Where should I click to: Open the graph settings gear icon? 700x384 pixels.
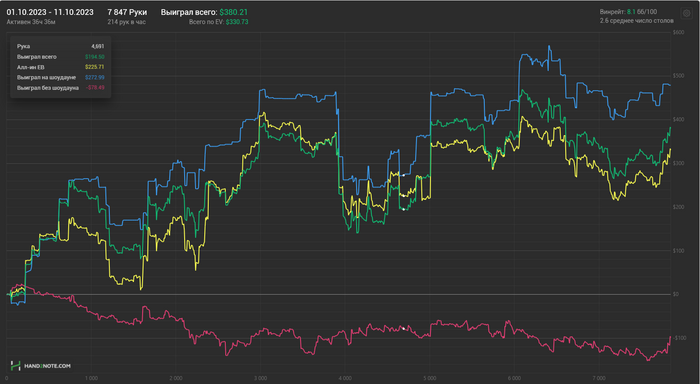click(x=686, y=13)
